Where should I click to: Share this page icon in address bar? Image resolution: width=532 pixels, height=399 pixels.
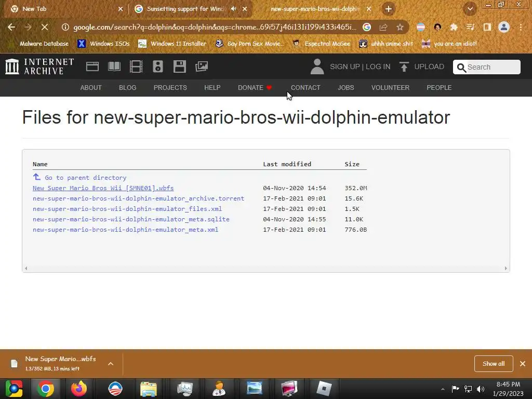(383, 27)
